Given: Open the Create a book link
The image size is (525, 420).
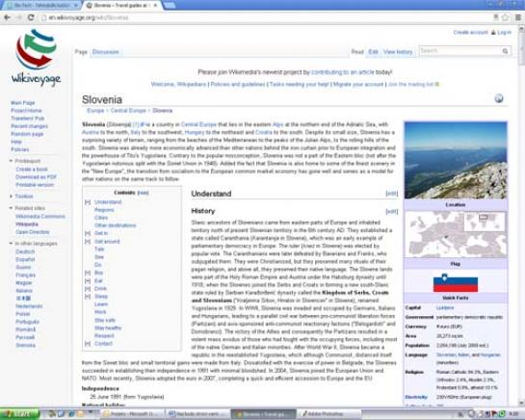Looking at the screenshot, I should [32, 170].
